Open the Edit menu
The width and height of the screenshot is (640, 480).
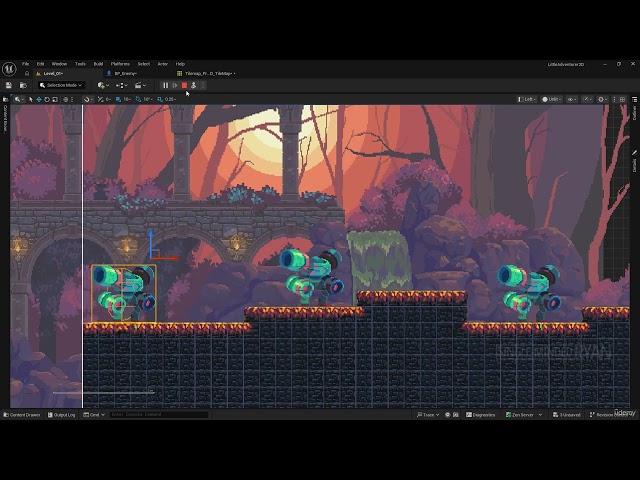[40, 64]
